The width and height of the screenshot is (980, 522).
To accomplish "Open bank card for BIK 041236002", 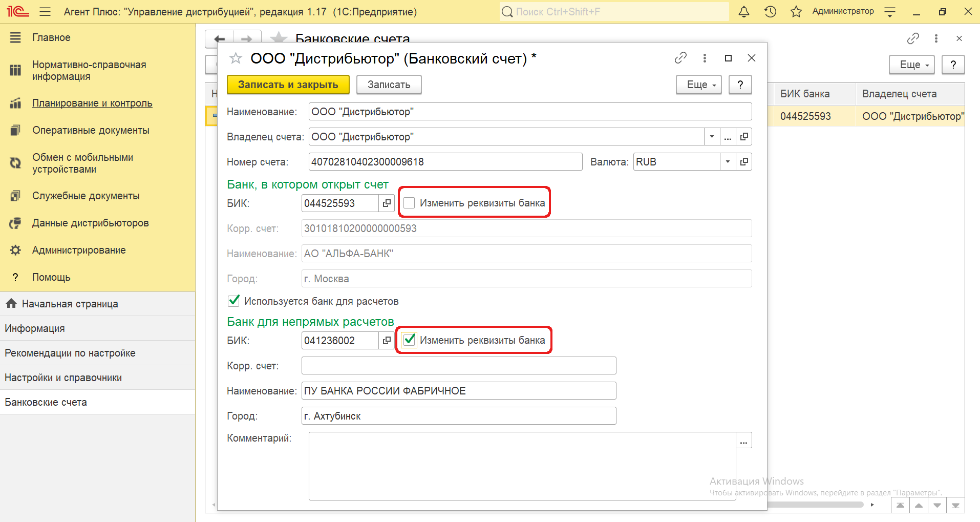I will [x=387, y=341].
